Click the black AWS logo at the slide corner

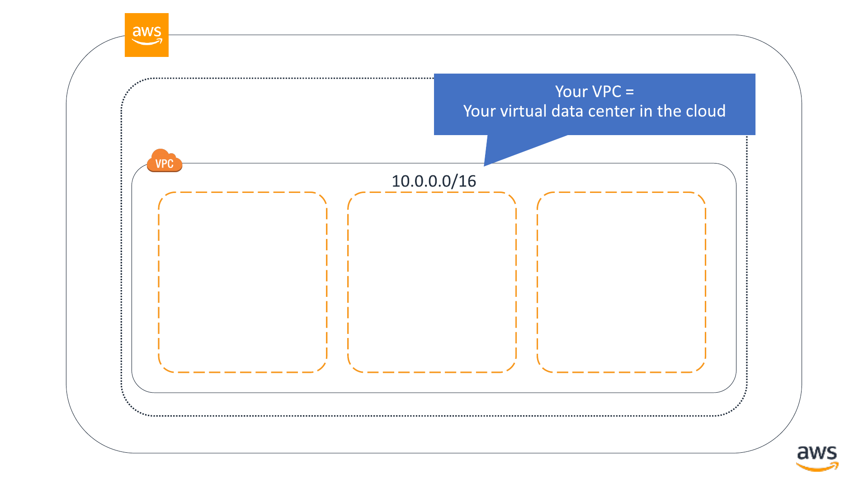817,458
